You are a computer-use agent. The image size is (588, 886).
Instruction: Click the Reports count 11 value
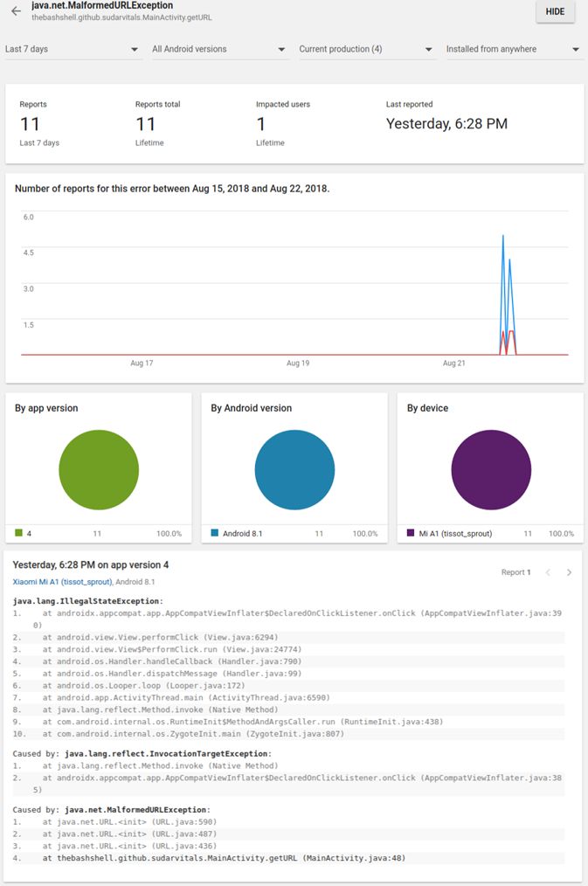point(30,124)
